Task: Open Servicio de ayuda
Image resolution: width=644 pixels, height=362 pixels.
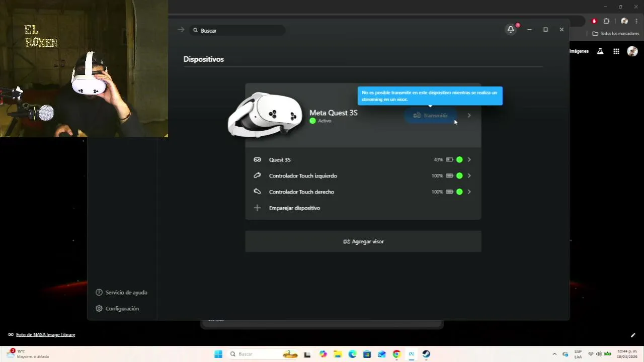Action: (121, 292)
